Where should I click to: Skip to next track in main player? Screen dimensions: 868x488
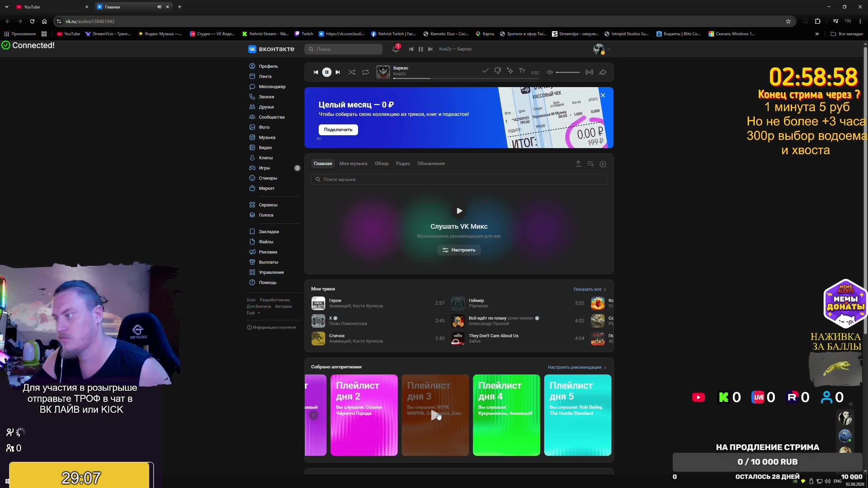tap(338, 72)
